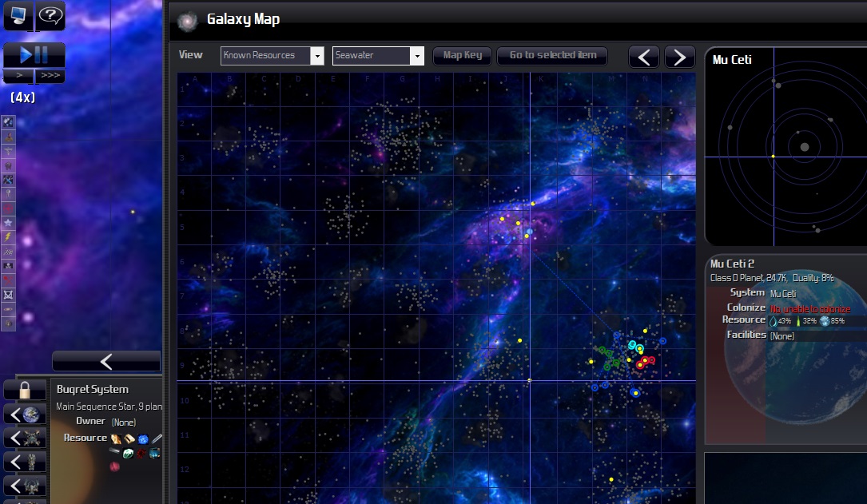Viewport: 867px width, 504px height.
Task: Click the pink sphere resource icon
Action: pos(114,467)
